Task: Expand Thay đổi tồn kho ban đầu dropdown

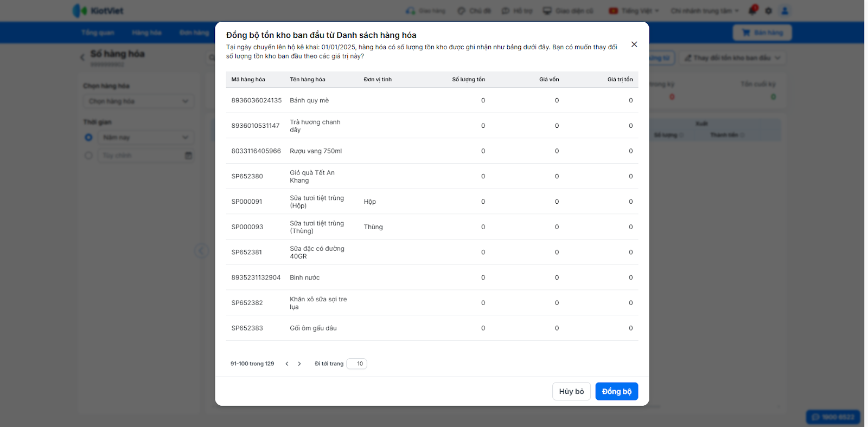Action: coord(732,58)
